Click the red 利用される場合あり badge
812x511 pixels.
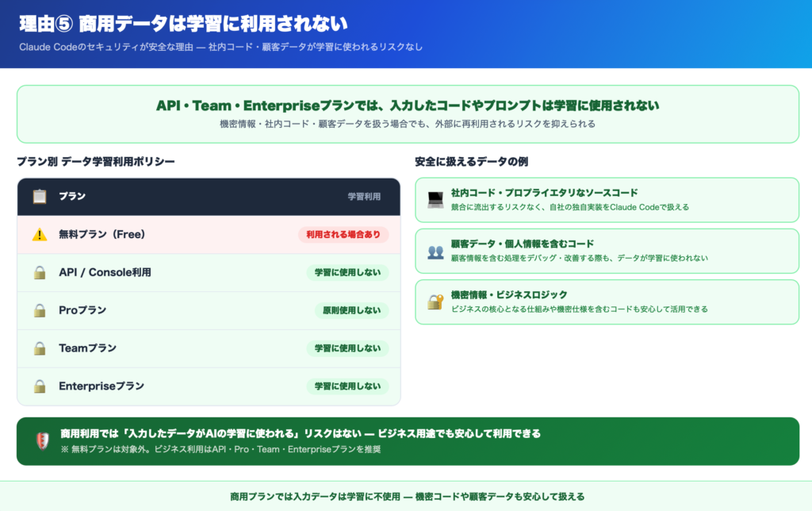point(343,235)
